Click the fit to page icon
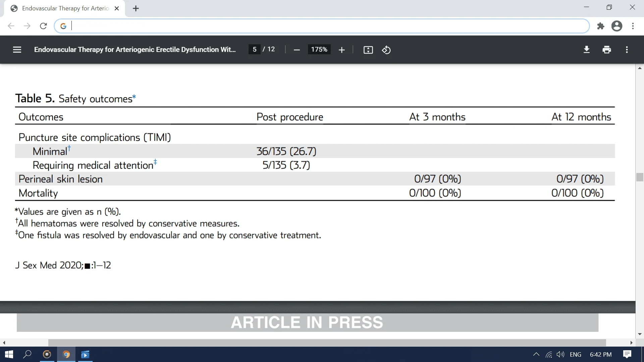The height and width of the screenshot is (362, 644). [368, 50]
